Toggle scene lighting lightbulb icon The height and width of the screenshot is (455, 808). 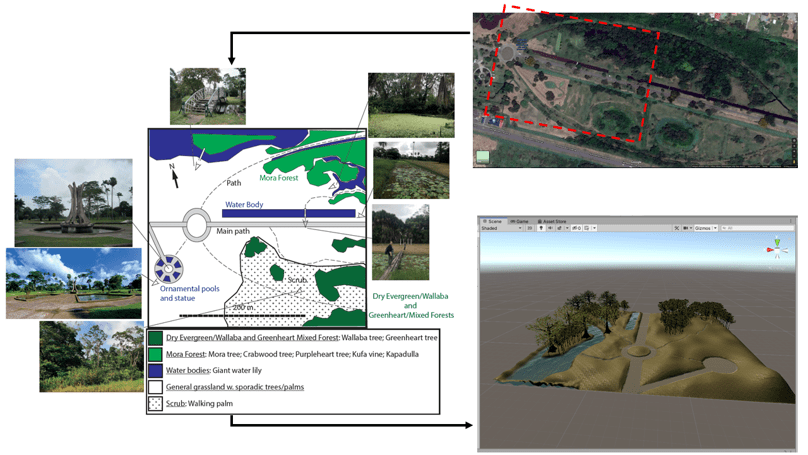point(541,228)
